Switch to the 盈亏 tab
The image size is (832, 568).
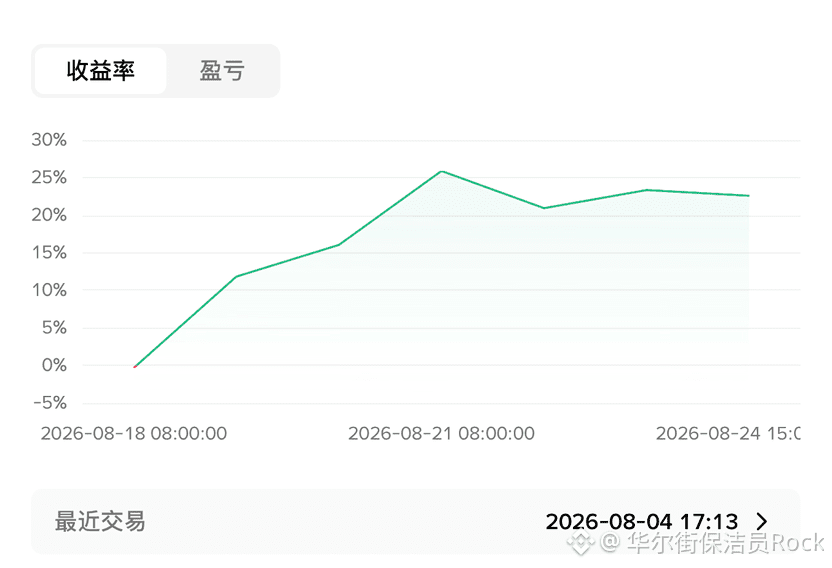(x=222, y=71)
